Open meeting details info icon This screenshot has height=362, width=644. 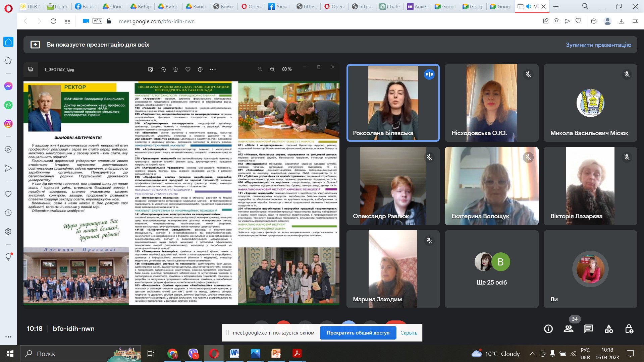[548, 329]
